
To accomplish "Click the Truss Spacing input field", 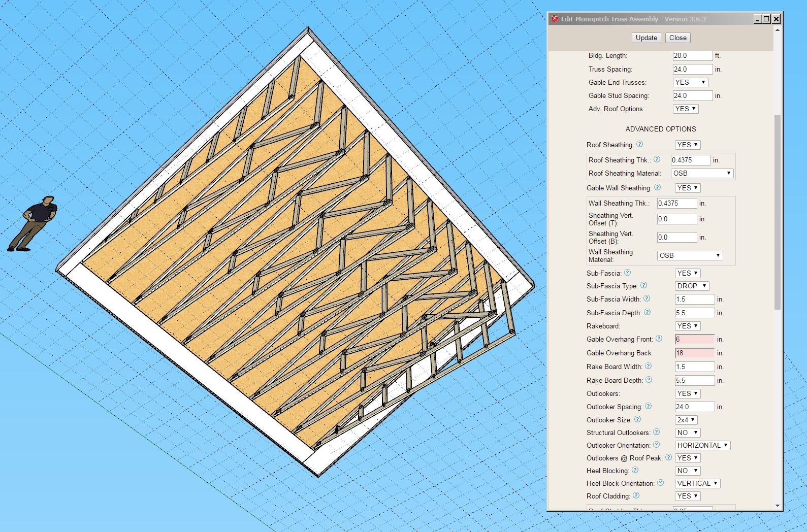I will [x=692, y=69].
